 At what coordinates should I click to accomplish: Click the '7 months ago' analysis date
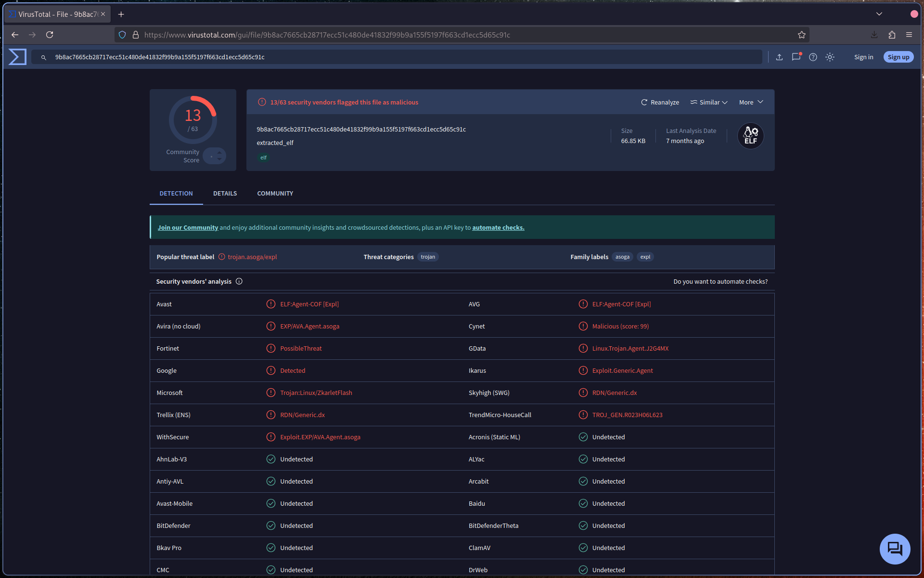[x=685, y=141]
